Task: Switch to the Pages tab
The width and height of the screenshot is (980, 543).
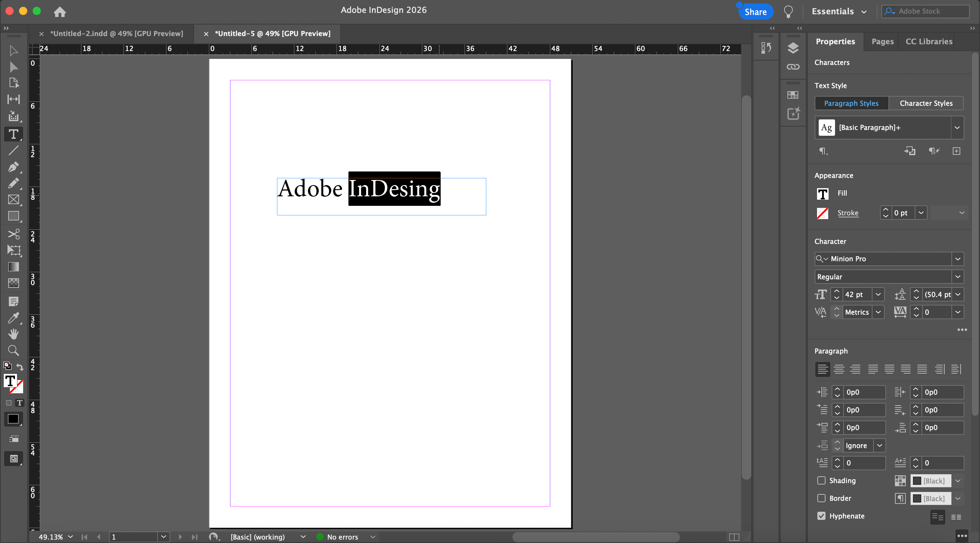Action: pyautogui.click(x=882, y=42)
